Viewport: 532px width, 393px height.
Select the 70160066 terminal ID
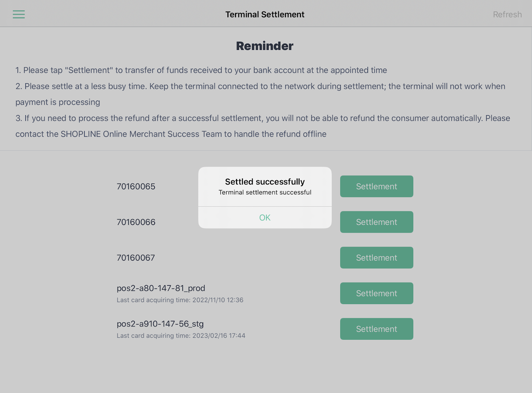click(136, 222)
